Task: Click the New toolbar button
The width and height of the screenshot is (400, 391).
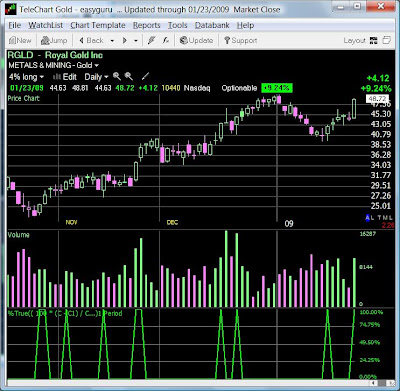Action: pos(20,41)
